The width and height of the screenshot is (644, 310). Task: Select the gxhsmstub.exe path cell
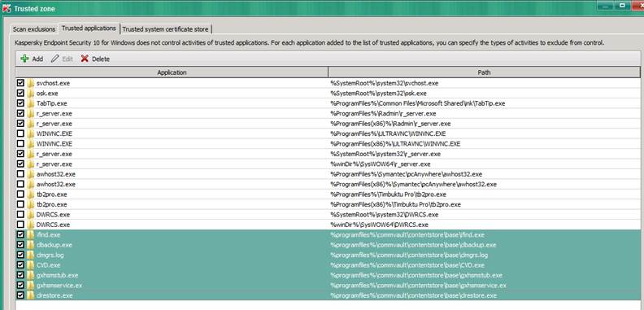click(x=416, y=275)
